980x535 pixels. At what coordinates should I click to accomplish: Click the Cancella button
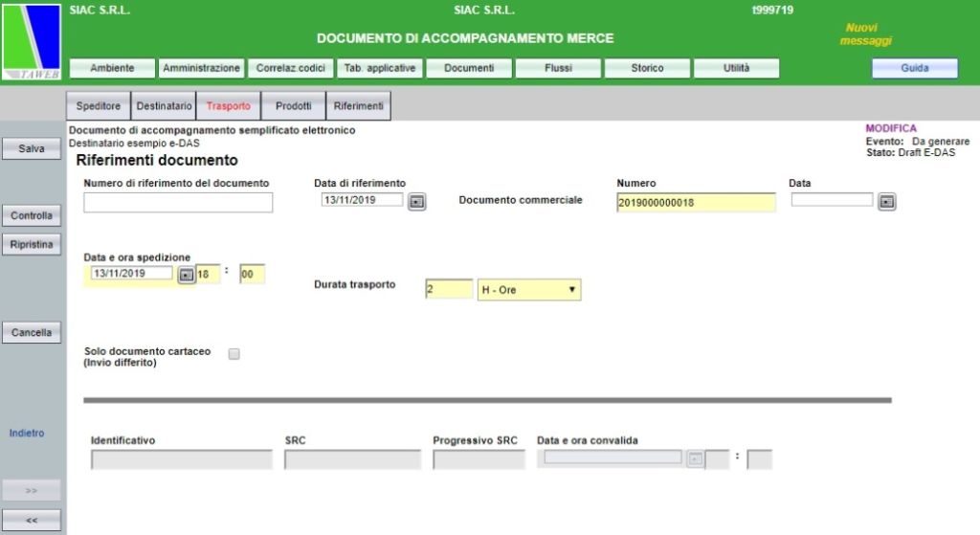coord(32,333)
